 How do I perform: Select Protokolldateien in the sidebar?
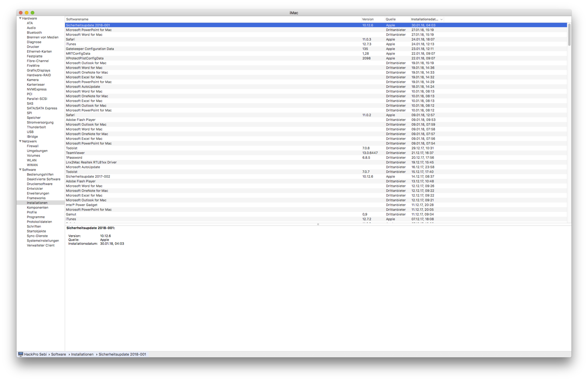pyautogui.click(x=39, y=222)
